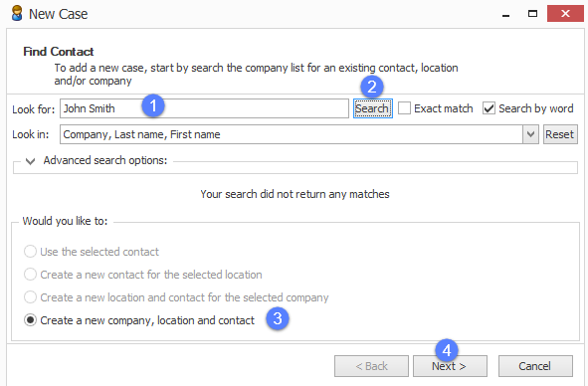Click the blue step 1 marker
This screenshot has width=588, height=386.
pyautogui.click(x=153, y=105)
